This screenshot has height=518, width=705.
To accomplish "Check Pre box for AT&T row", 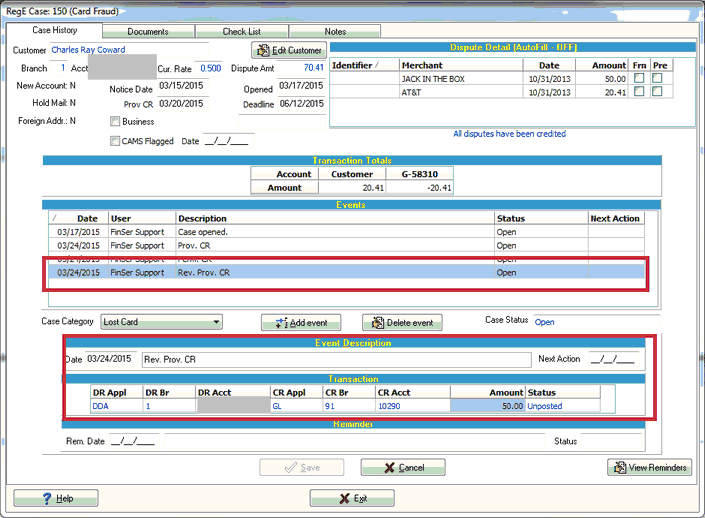I will click(657, 92).
